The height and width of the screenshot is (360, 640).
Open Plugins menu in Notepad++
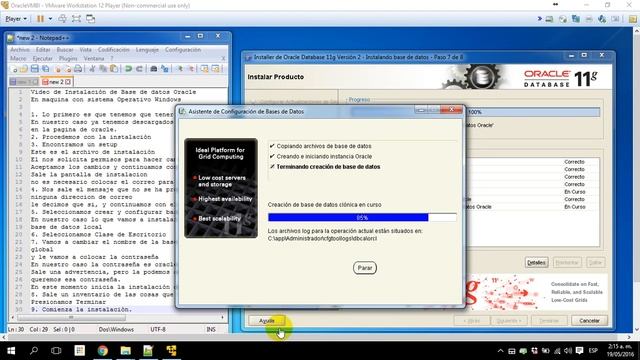[x=68, y=58]
